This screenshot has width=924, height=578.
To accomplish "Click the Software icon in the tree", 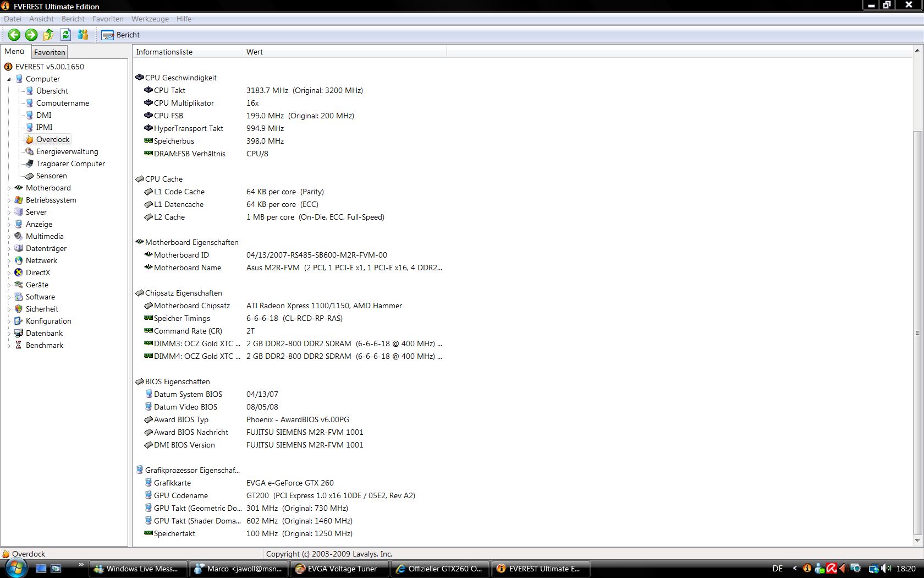I will click(x=19, y=297).
